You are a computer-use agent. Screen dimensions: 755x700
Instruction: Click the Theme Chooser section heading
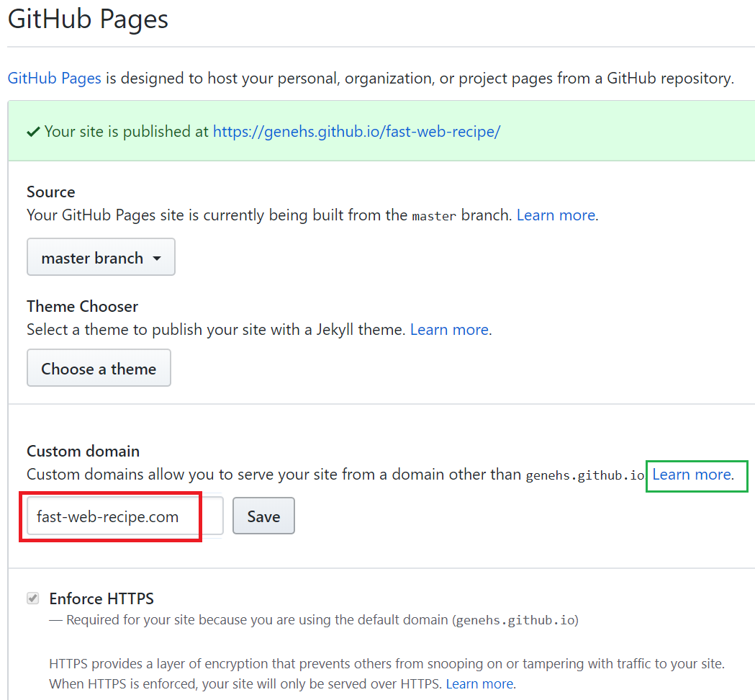82,306
